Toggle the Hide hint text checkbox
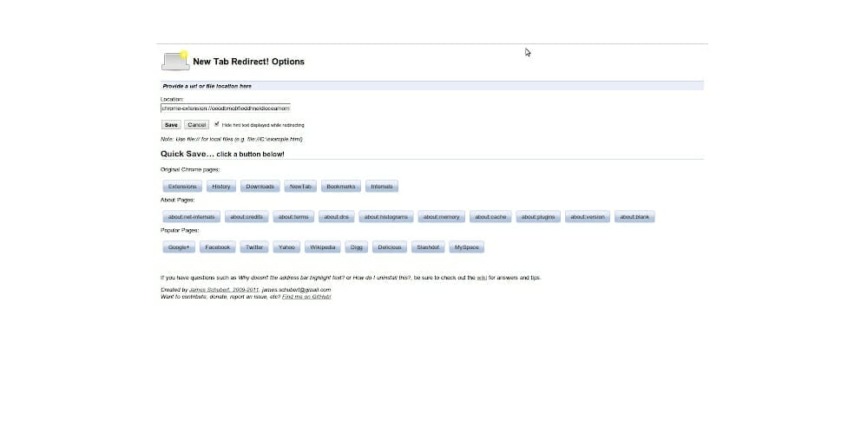The image size is (868, 434). coord(216,124)
